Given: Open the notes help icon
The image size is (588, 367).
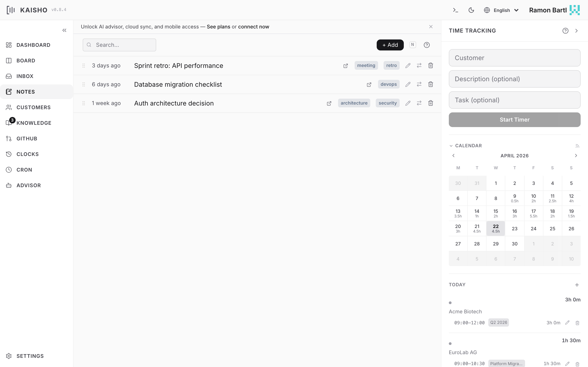Looking at the screenshot, I should click(x=427, y=45).
